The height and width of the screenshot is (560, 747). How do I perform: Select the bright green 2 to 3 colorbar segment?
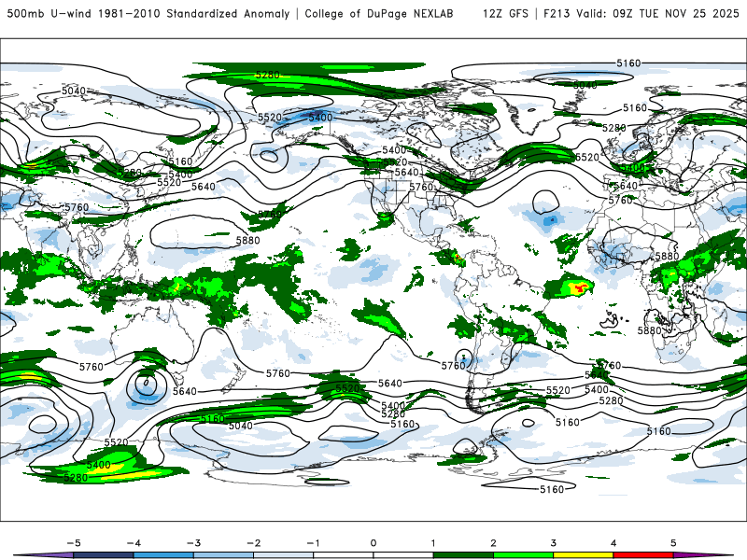[523, 555]
